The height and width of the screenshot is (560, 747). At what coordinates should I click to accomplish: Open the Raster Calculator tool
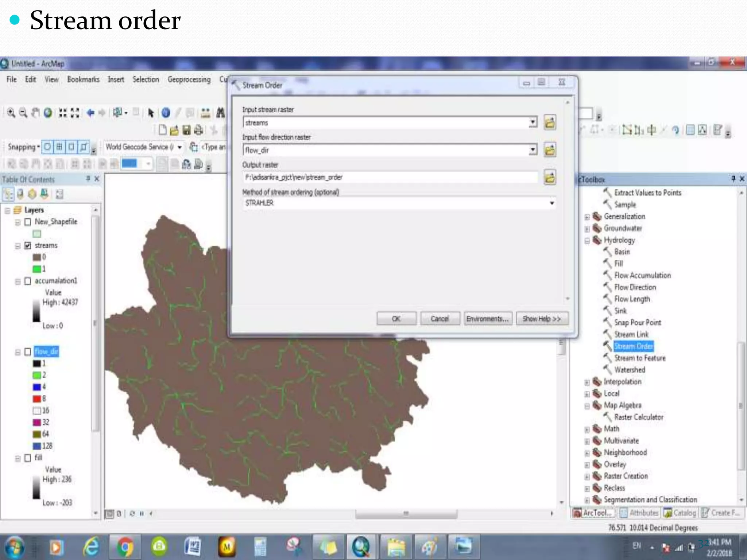pos(638,417)
